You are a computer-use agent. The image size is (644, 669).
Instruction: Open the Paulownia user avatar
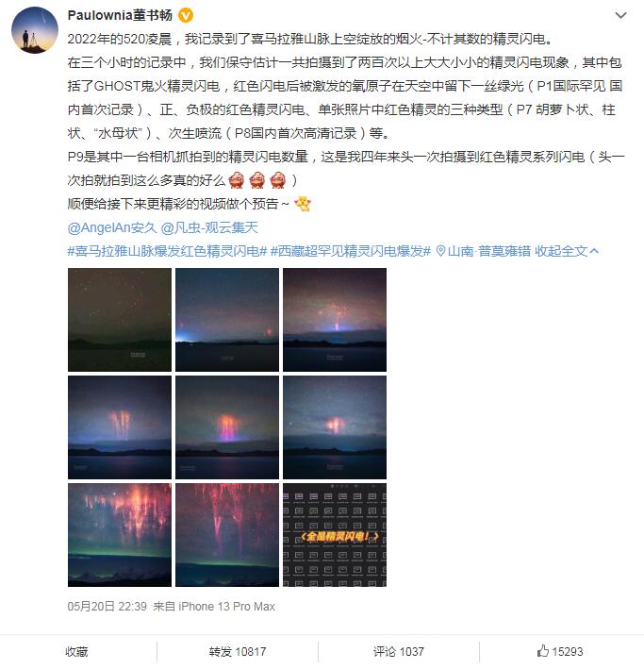(35, 30)
